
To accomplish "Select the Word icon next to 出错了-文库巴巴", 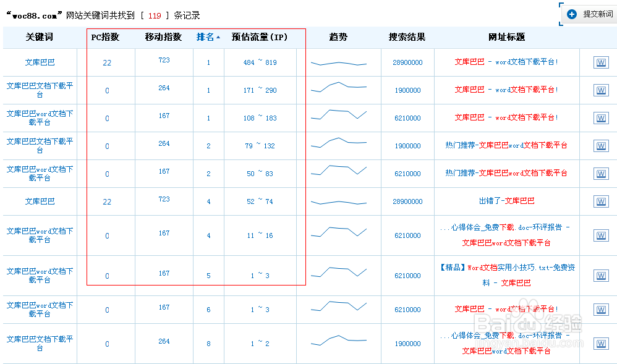I will point(601,201).
